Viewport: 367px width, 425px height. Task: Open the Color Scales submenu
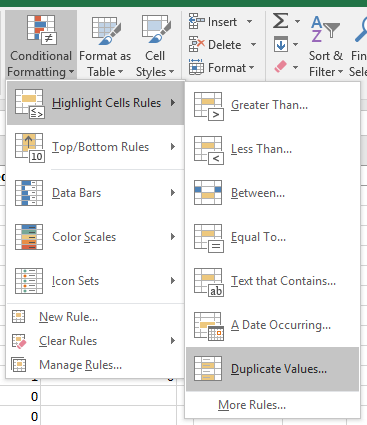pos(95,237)
